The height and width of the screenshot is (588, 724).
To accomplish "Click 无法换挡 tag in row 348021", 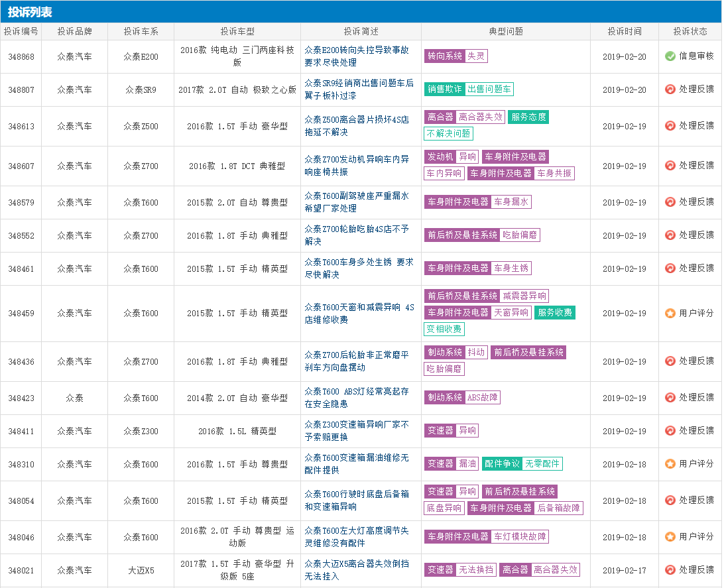I will pyautogui.click(x=476, y=571).
